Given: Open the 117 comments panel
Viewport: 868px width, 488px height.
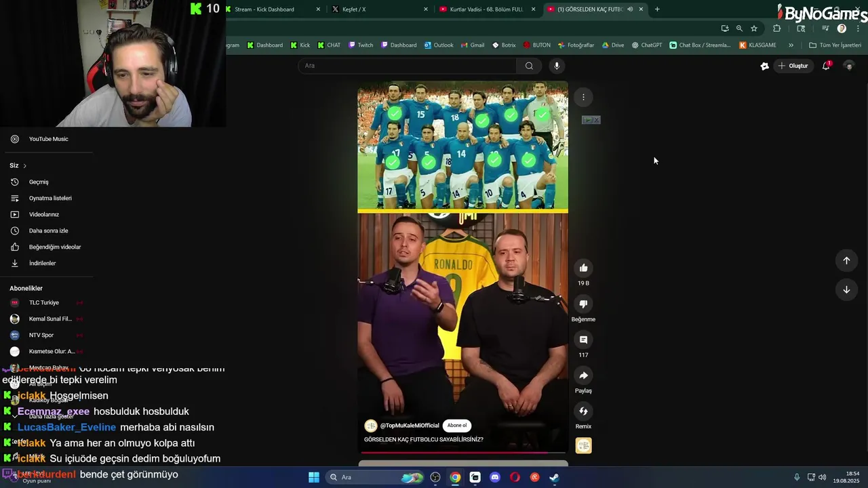Looking at the screenshot, I should pos(583,340).
